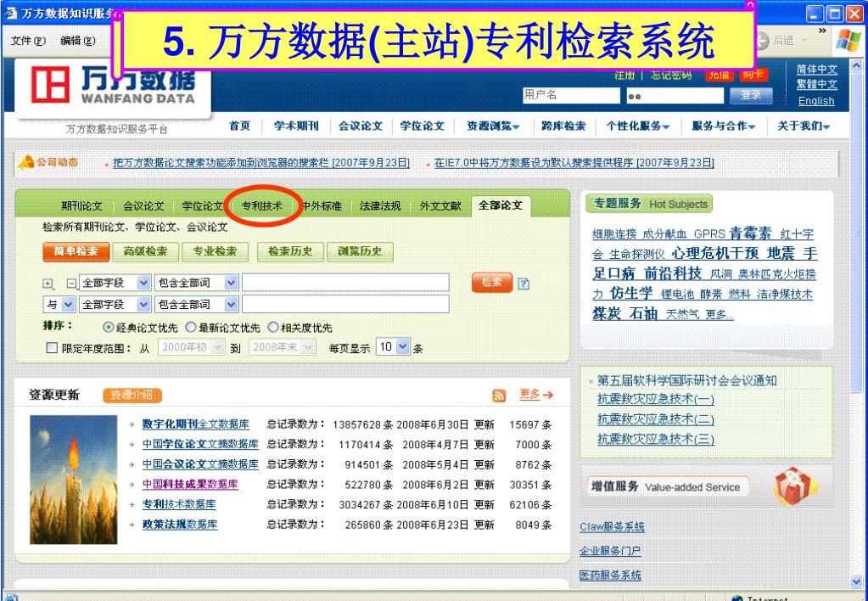This screenshot has height=601, width=868.
Task: Switch to 期刊论文 tab
Action: 82,206
